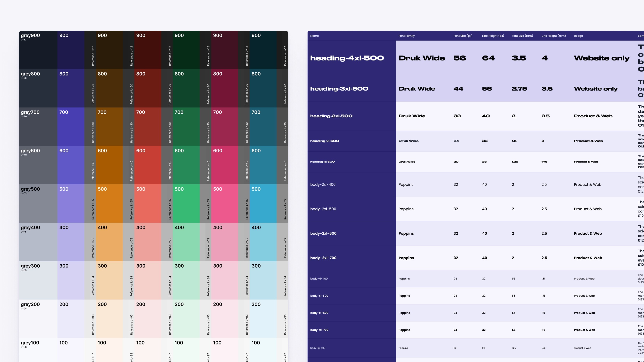The width and height of the screenshot is (644, 362).
Task: Select the body-2xl-500 name cell
Action: pos(352,209)
